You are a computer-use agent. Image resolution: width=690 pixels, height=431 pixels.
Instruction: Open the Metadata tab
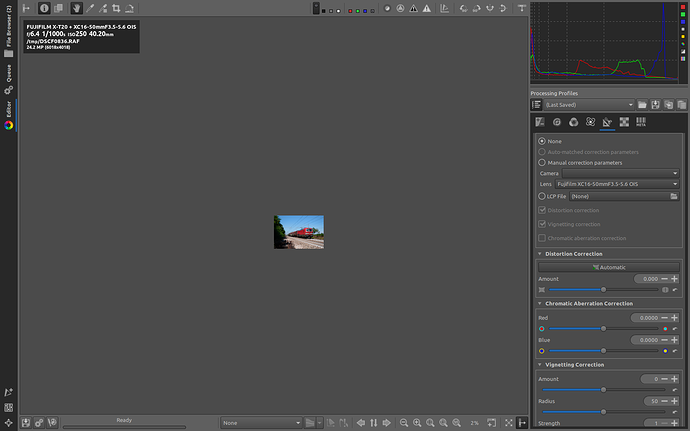[x=641, y=122]
